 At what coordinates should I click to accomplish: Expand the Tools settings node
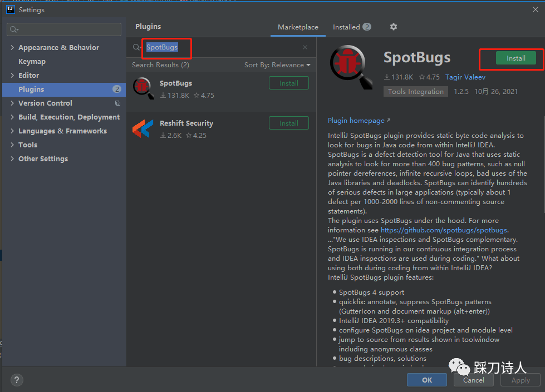click(12, 145)
